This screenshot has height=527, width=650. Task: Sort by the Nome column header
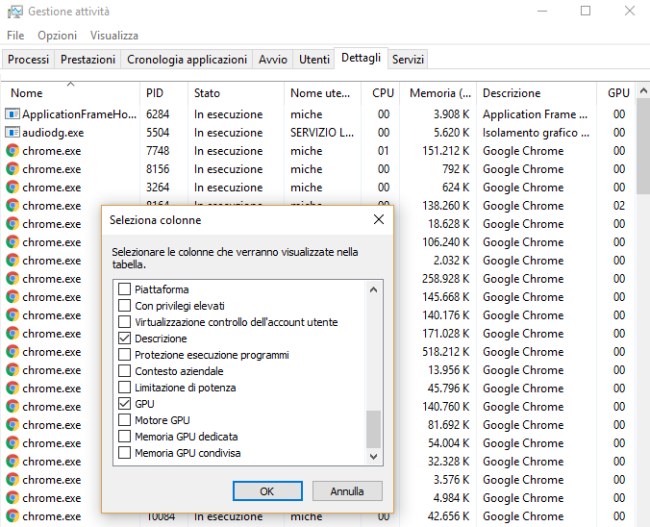[27, 93]
